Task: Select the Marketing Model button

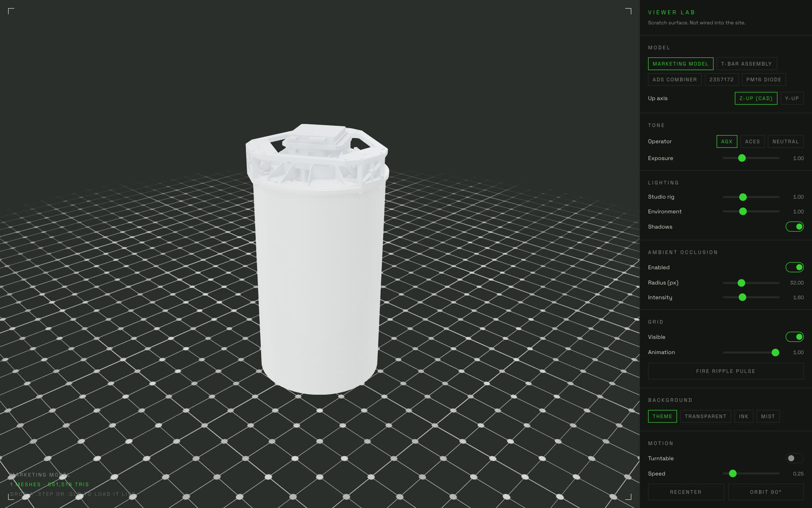Action: pyautogui.click(x=680, y=64)
